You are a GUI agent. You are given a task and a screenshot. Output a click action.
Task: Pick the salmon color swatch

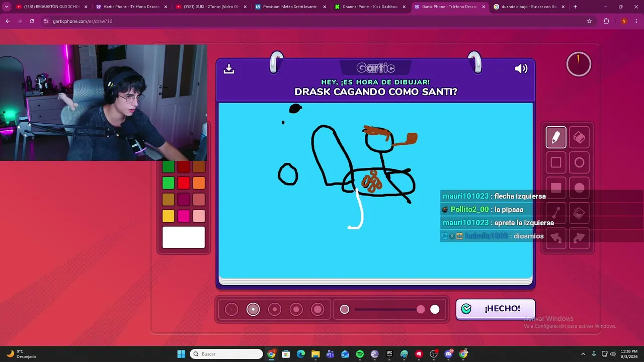coord(199,200)
